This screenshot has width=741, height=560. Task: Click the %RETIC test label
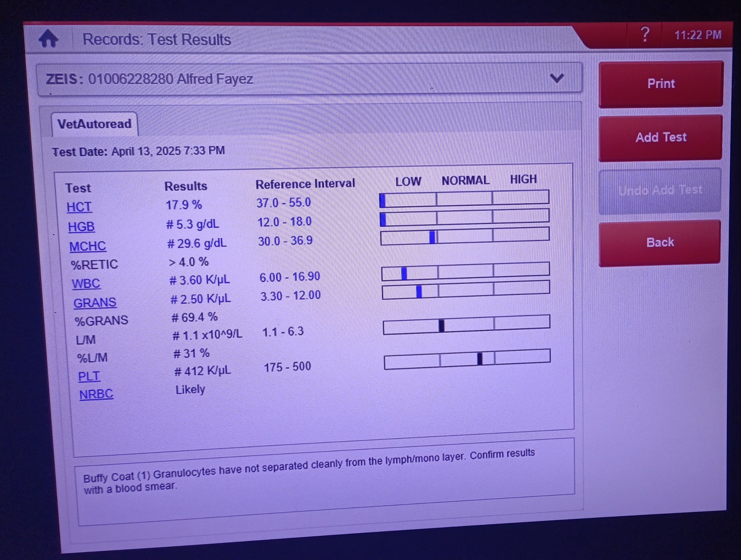coord(94,265)
